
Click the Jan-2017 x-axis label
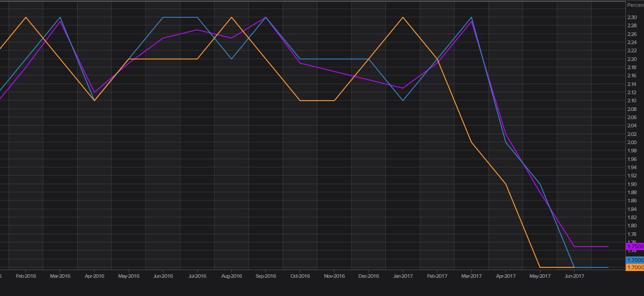click(x=403, y=276)
